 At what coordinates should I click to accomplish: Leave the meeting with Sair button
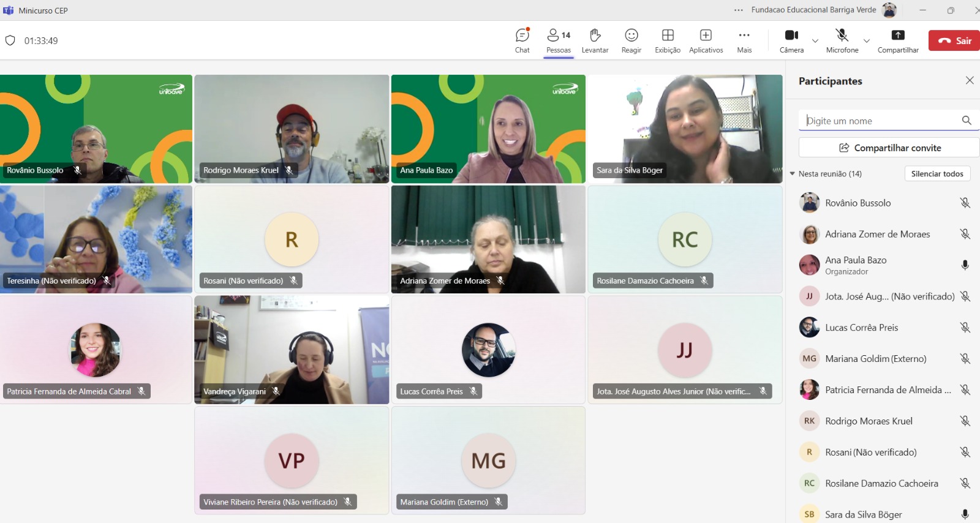[955, 40]
